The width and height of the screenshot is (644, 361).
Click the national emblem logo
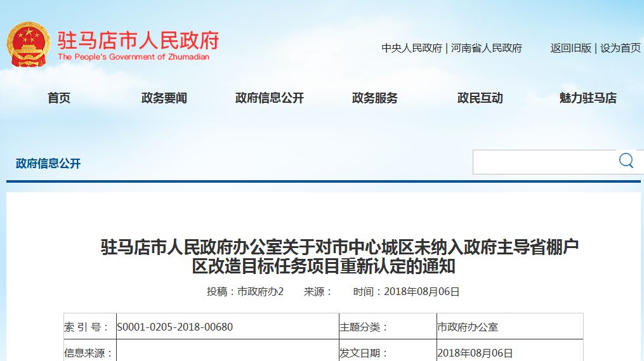coord(28,44)
